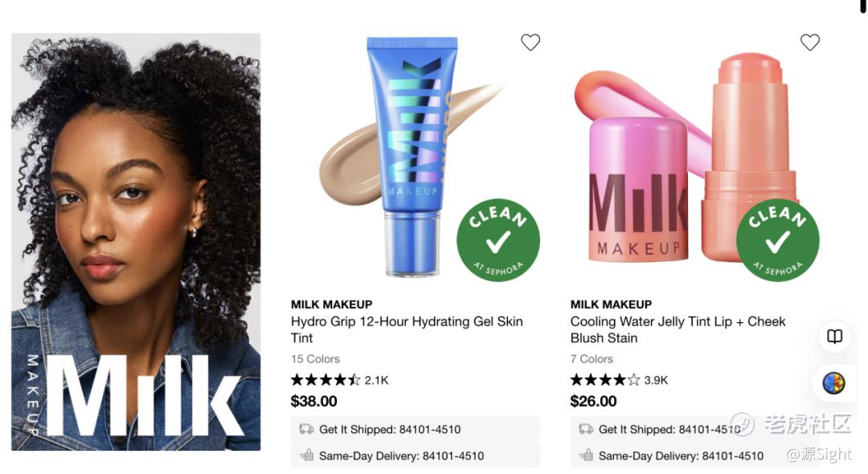Click the Milk Makeup brand banner image
The image size is (868, 474).
[x=136, y=242]
